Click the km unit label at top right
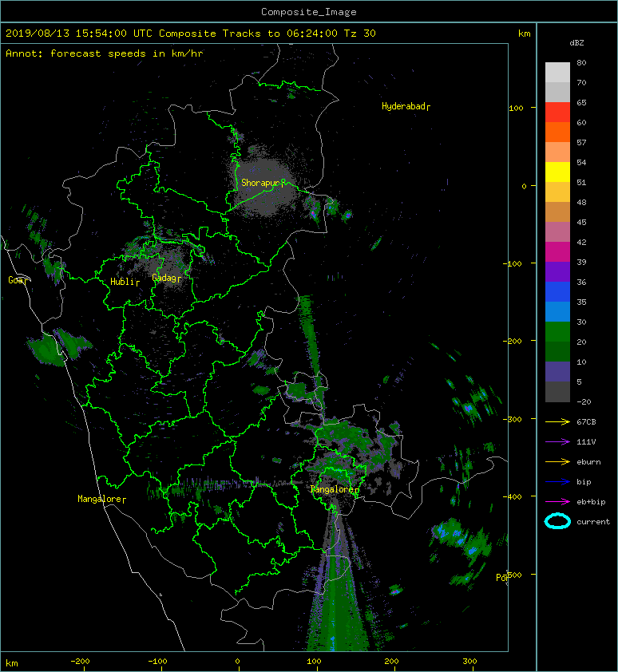 click(x=524, y=34)
